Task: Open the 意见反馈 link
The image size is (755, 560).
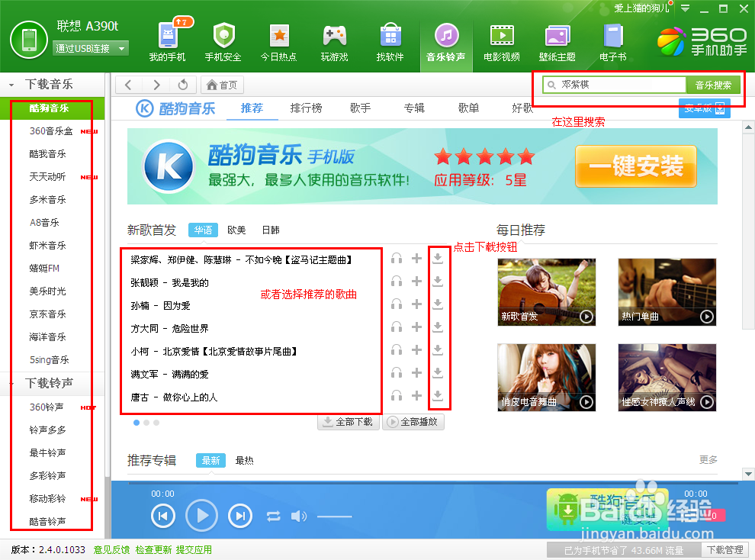Action: click(111, 550)
